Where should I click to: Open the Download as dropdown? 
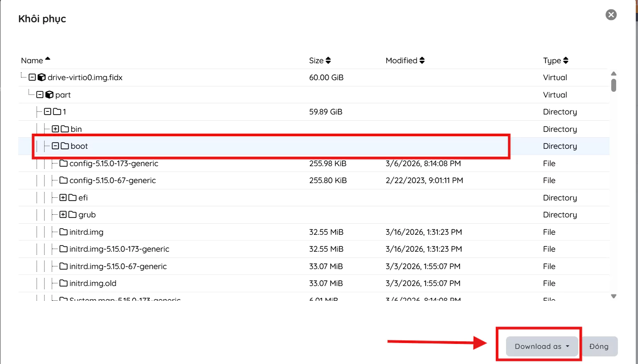pyautogui.click(x=542, y=346)
